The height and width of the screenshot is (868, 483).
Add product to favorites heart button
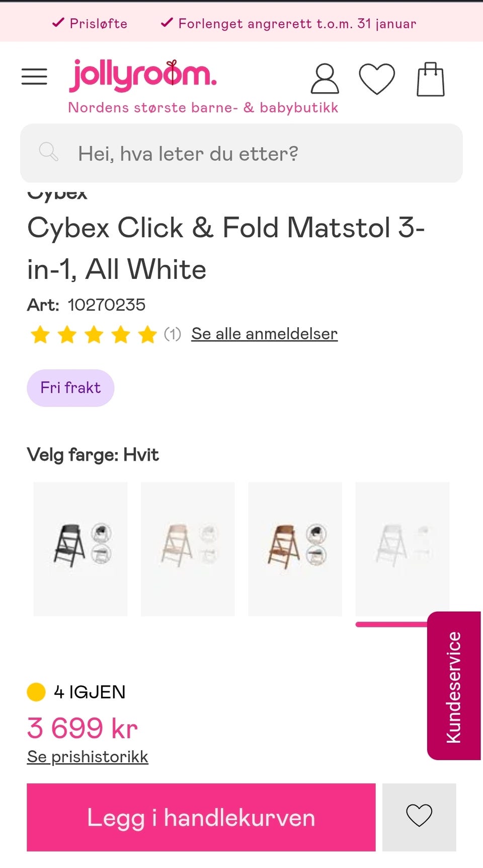[x=419, y=817]
